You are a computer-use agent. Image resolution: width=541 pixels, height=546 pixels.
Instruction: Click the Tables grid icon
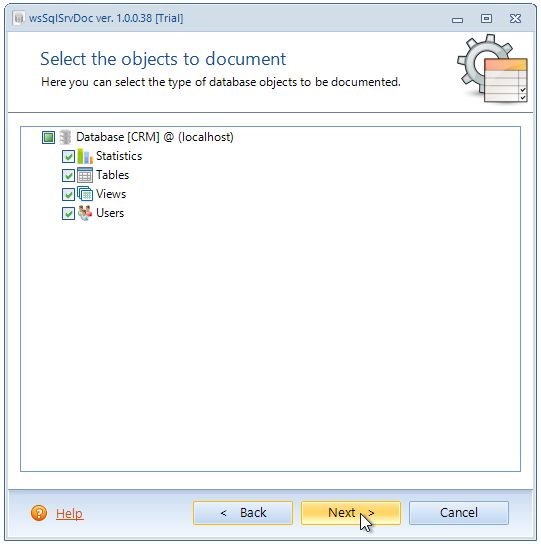85,175
